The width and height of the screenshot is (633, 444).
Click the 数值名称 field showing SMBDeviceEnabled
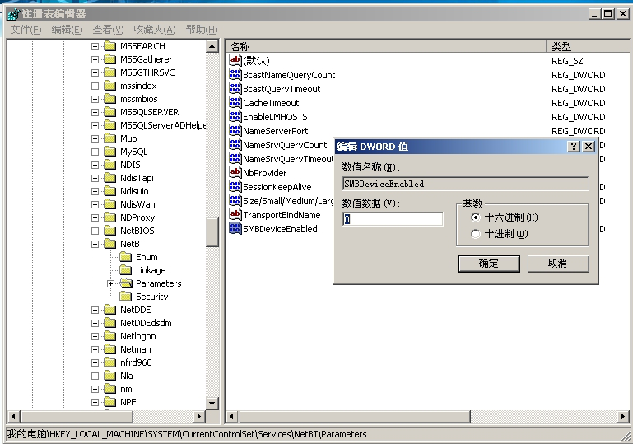pos(465,184)
